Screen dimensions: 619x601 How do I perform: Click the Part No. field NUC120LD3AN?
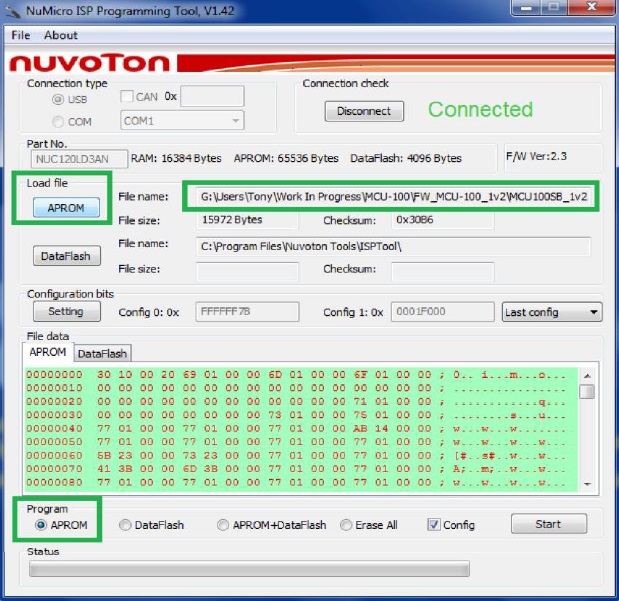click(x=79, y=159)
